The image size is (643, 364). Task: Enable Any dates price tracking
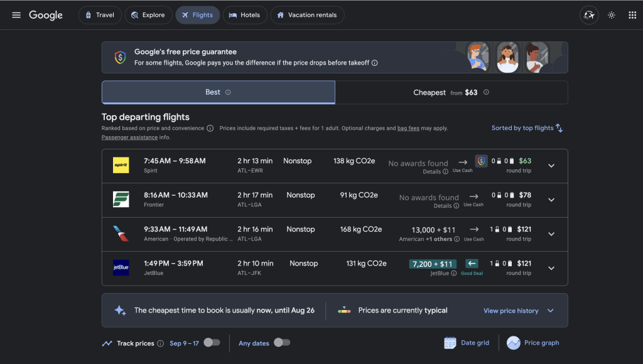pos(282,343)
